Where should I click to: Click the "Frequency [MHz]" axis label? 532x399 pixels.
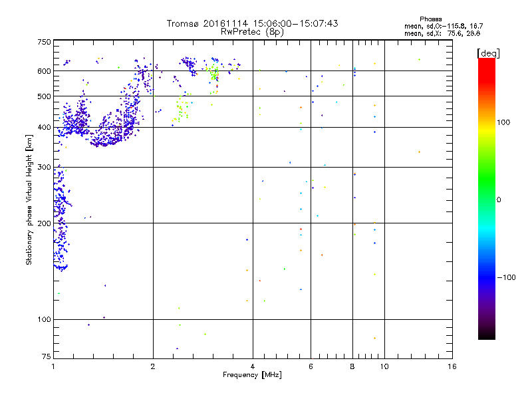coord(252,375)
